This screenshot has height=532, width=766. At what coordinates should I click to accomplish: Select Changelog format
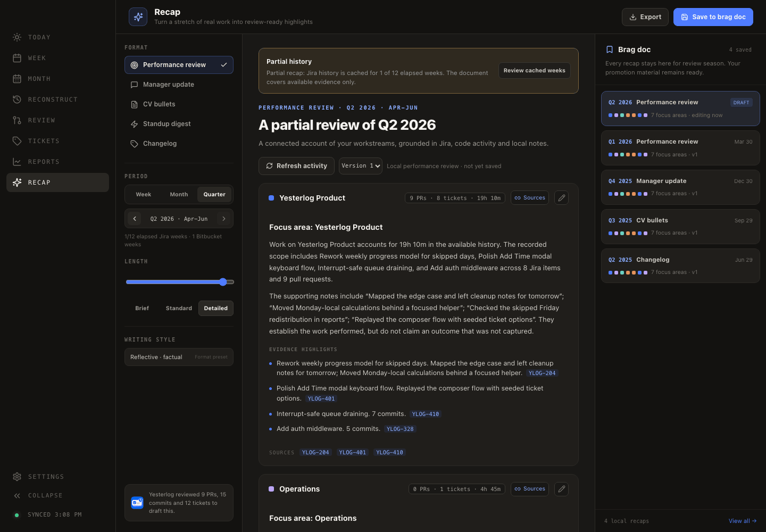(179, 144)
